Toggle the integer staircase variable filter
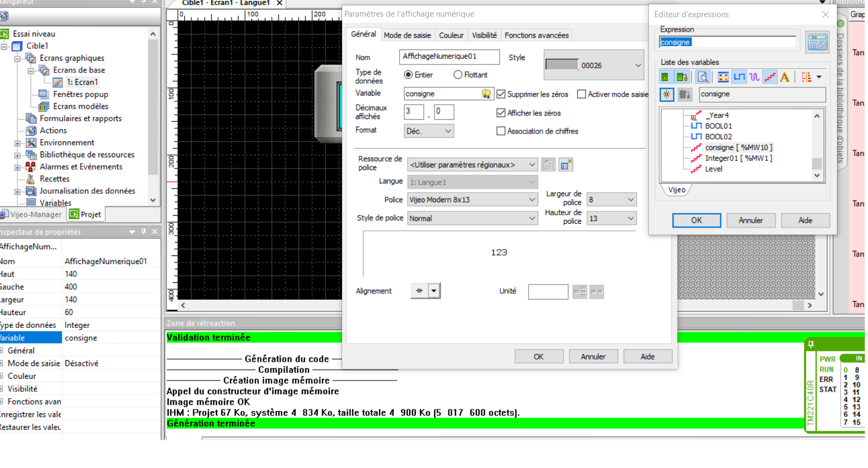This screenshot has width=868, height=468. (770, 77)
